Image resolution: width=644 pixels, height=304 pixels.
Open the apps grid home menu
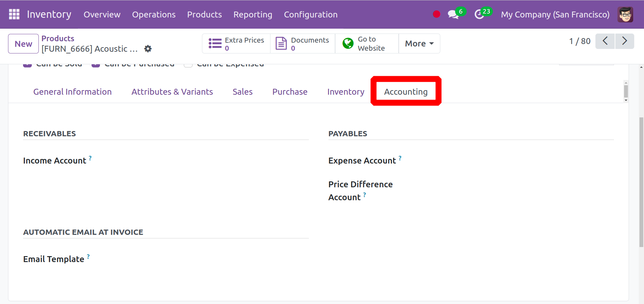[14, 14]
